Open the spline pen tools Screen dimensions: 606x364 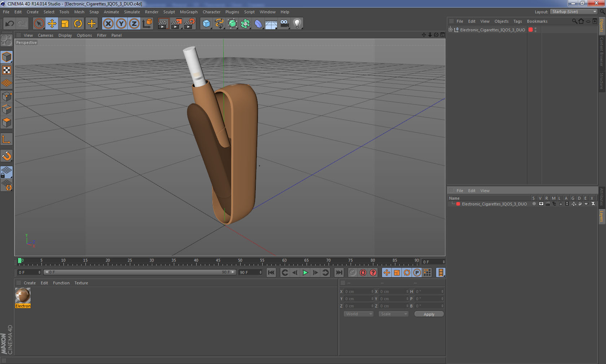pyautogui.click(x=219, y=24)
